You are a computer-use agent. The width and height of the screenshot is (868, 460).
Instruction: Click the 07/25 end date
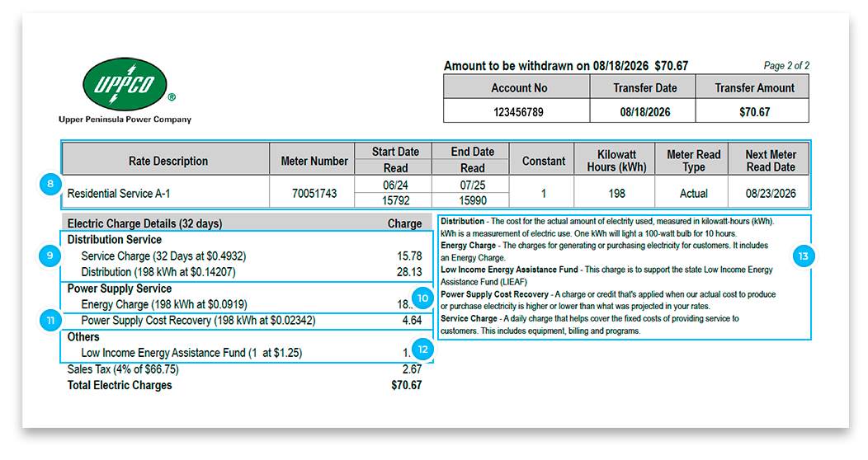click(x=472, y=185)
